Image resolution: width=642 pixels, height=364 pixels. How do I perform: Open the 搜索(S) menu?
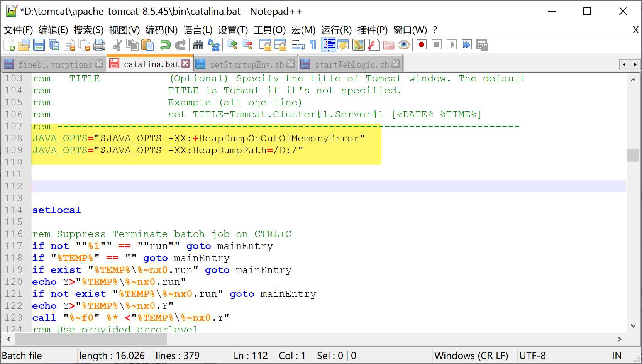pos(89,30)
